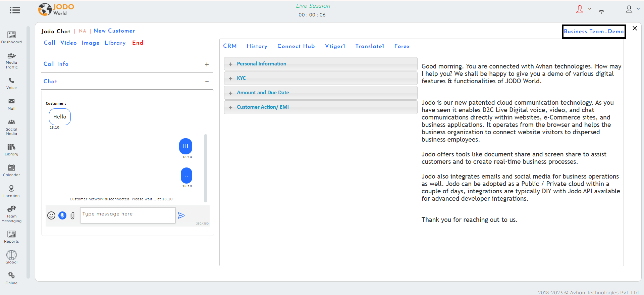The width and height of the screenshot is (644, 295).
Task: Open dropdown beside dark account icon
Action: pyautogui.click(x=638, y=9)
